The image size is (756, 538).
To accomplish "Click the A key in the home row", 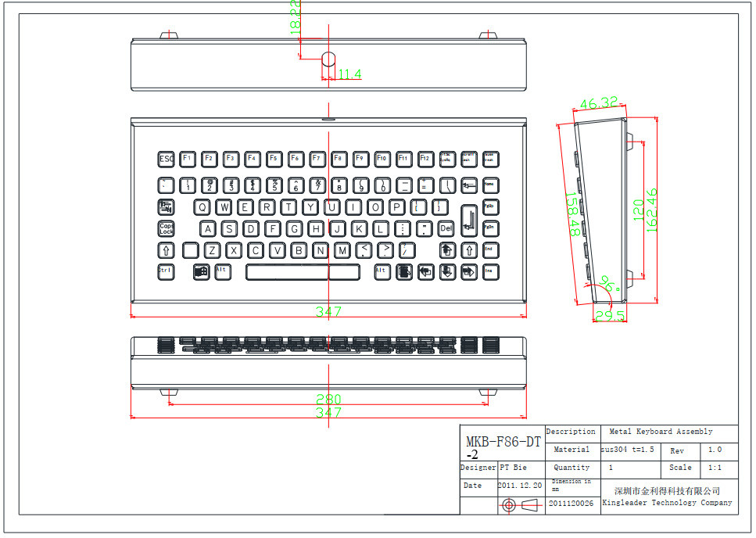I will coord(208,228).
